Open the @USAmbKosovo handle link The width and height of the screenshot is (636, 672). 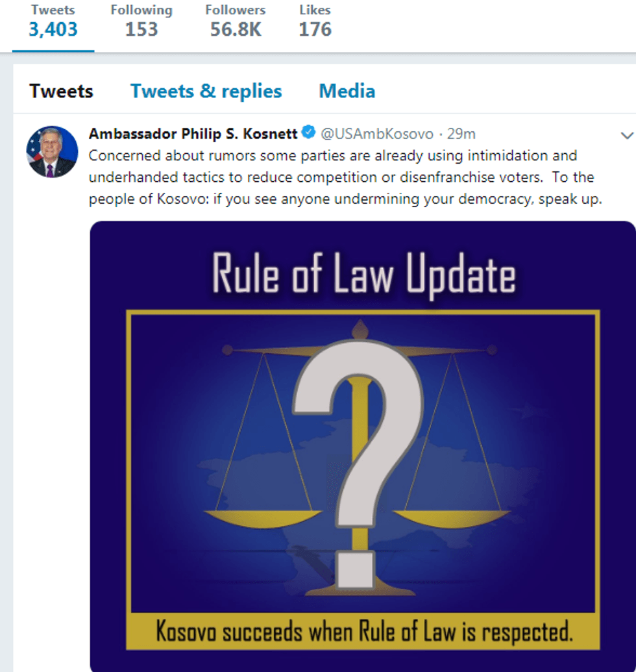tap(377, 134)
